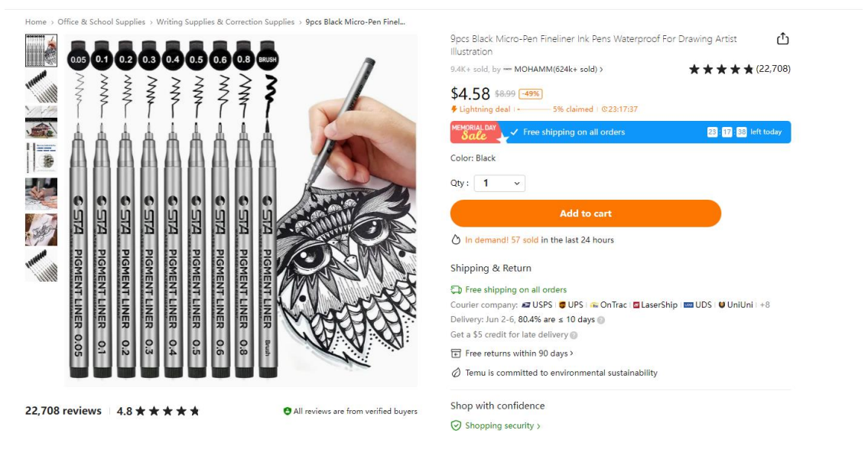The image size is (868, 453).
Task: Click the free returns box icon
Action: (456, 354)
